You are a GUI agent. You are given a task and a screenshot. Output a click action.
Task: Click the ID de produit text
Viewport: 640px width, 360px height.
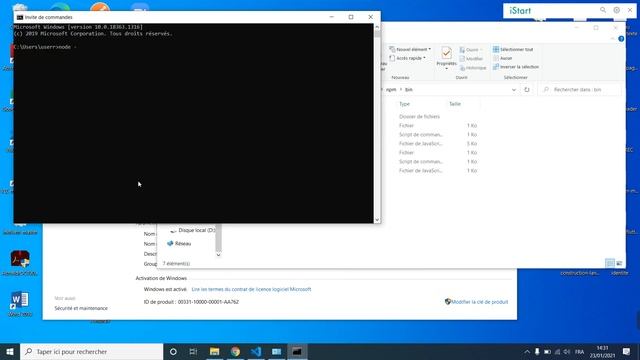191,302
